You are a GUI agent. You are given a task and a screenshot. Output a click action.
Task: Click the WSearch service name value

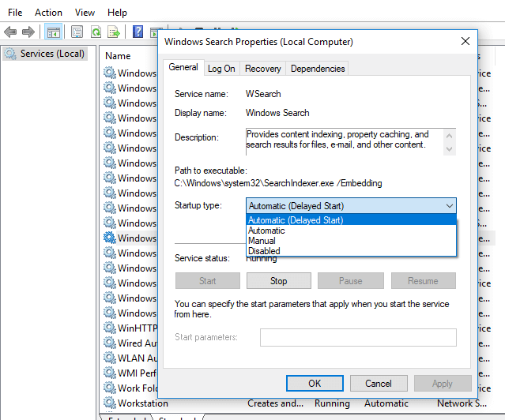point(263,94)
